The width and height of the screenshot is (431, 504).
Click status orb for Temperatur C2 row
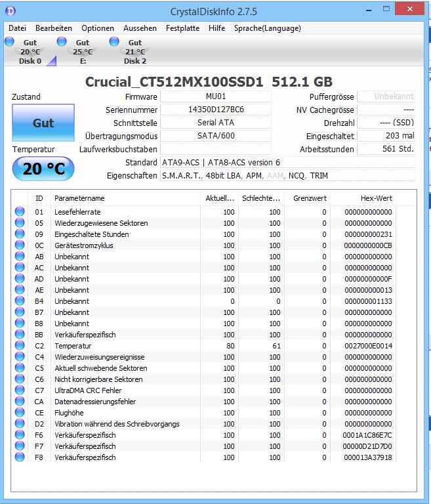pos(20,345)
